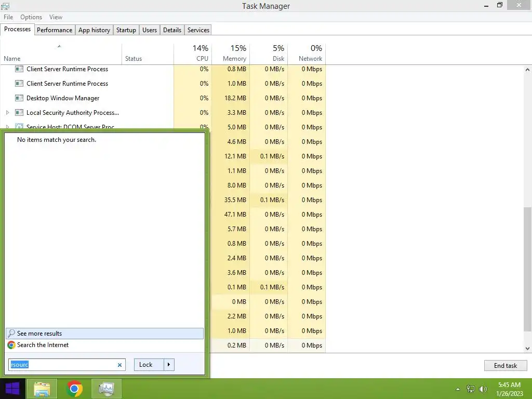532x399 pixels.
Task: Sort by the Name column header
Action: click(x=61, y=54)
